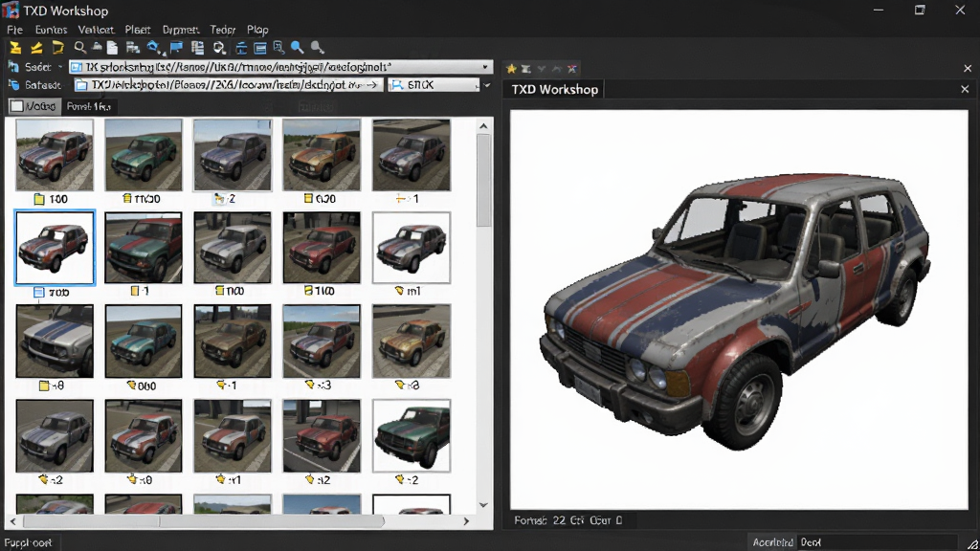The image size is (980, 551).
Task: Open the 'Fie' menu
Action: [15, 30]
